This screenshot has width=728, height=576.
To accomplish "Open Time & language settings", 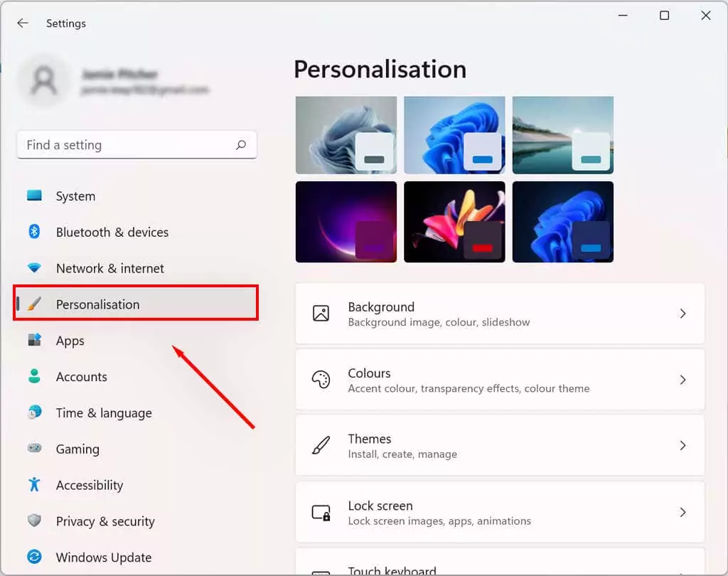I will [104, 413].
